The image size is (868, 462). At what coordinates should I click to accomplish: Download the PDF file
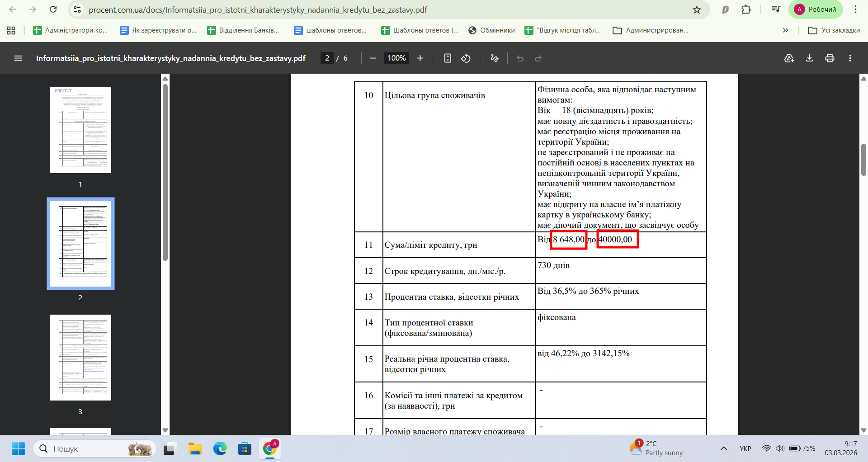(x=809, y=58)
